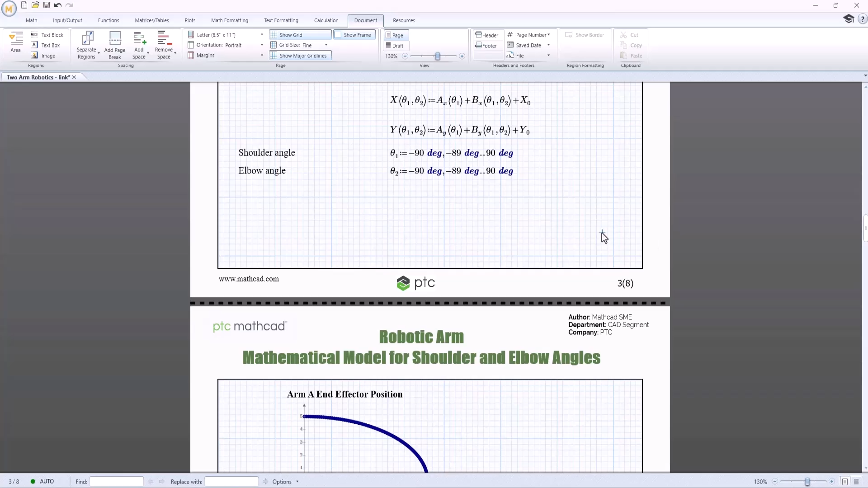
Task: Undo the last action
Action: (58, 5)
